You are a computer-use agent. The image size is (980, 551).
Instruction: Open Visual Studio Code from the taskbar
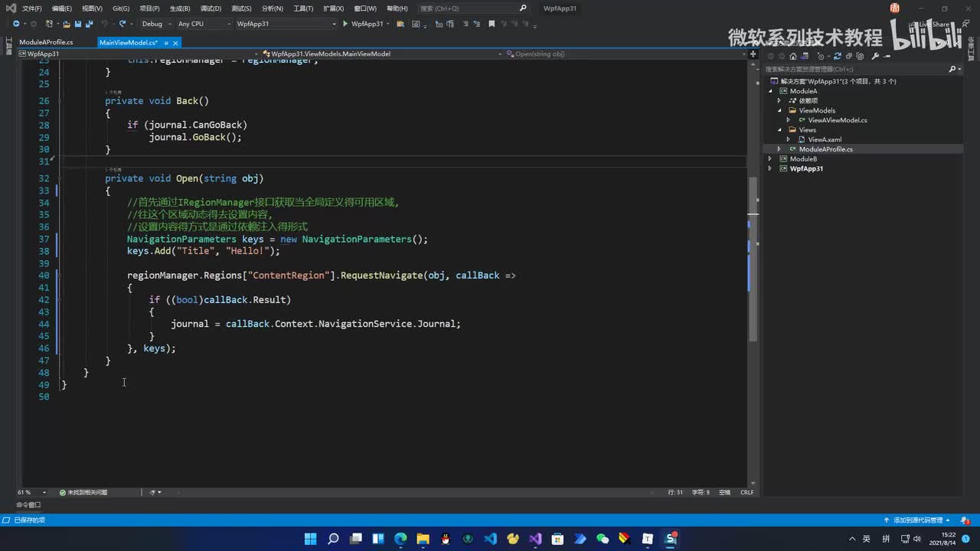point(491,539)
